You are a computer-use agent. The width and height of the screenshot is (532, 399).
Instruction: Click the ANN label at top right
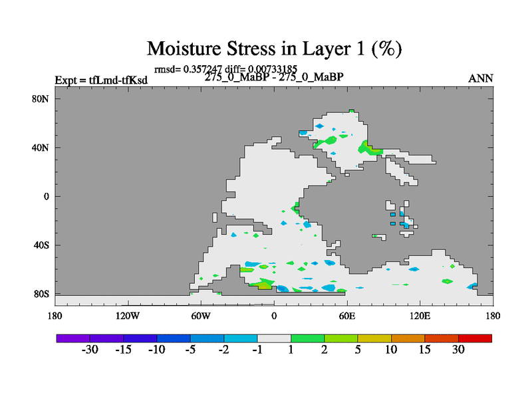(481, 78)
